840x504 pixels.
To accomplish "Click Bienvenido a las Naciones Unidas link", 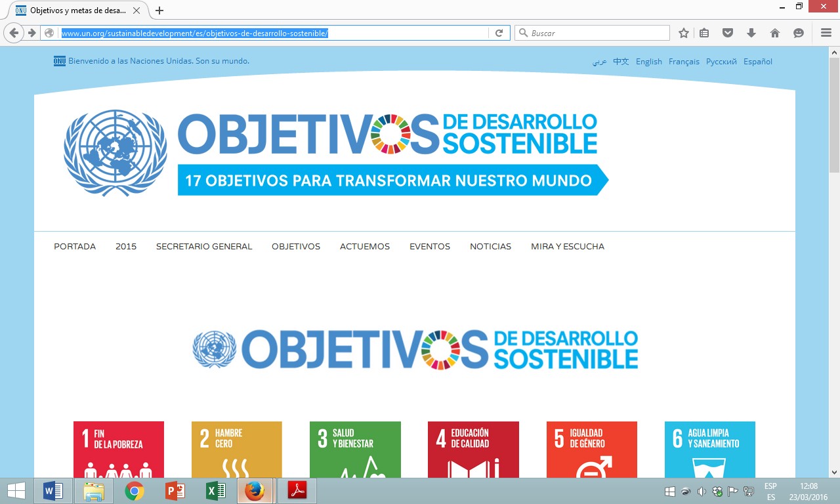I will point(159,61).
